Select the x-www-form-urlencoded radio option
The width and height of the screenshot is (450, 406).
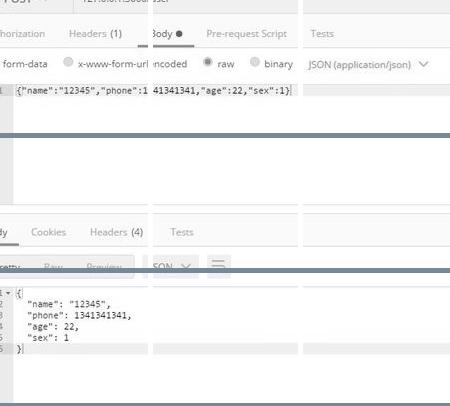pos(68,62)
